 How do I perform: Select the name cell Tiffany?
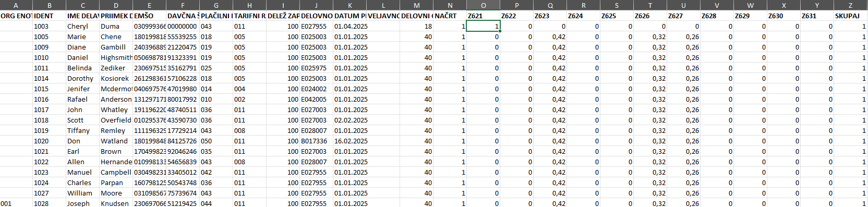82,130
